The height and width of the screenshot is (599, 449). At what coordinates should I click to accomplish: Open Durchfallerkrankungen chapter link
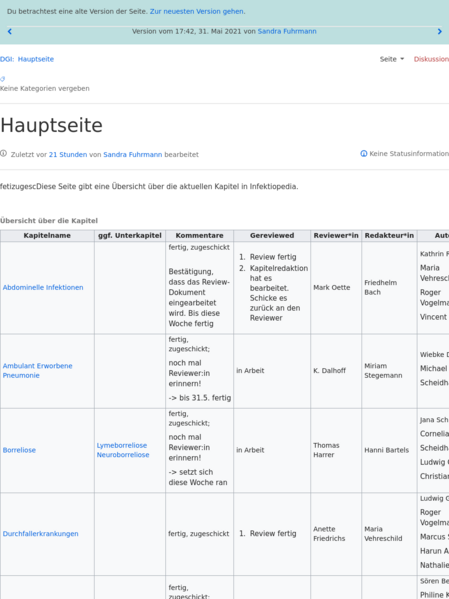[41, 534]
